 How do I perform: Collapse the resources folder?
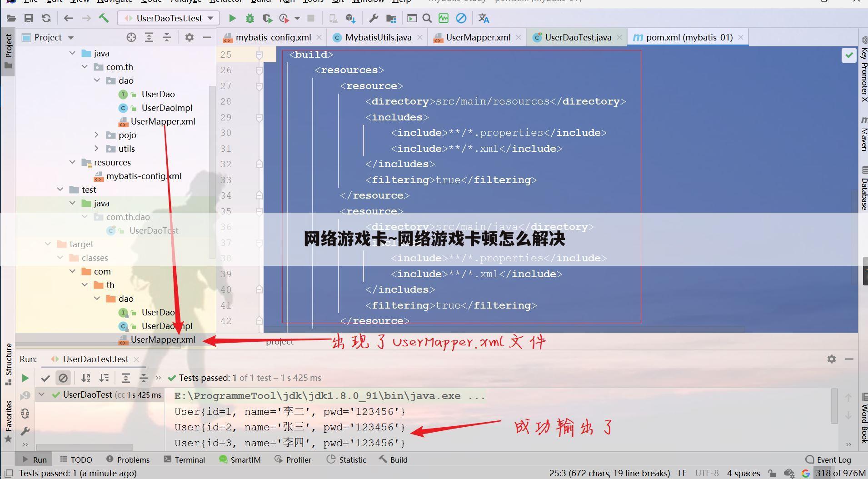(x=72, y=162)
